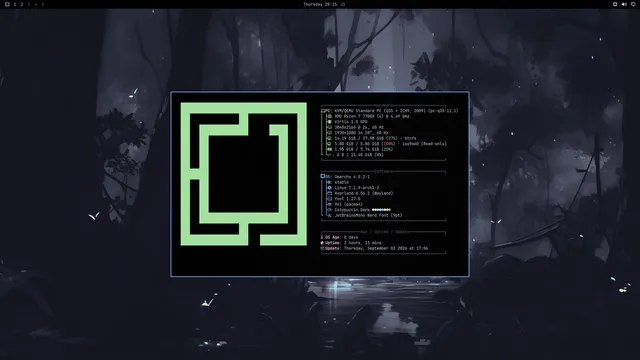The height and width of the screenshot is (360, 640).
Task: Click the Foot 1.27.0 text
Action: 347,199
